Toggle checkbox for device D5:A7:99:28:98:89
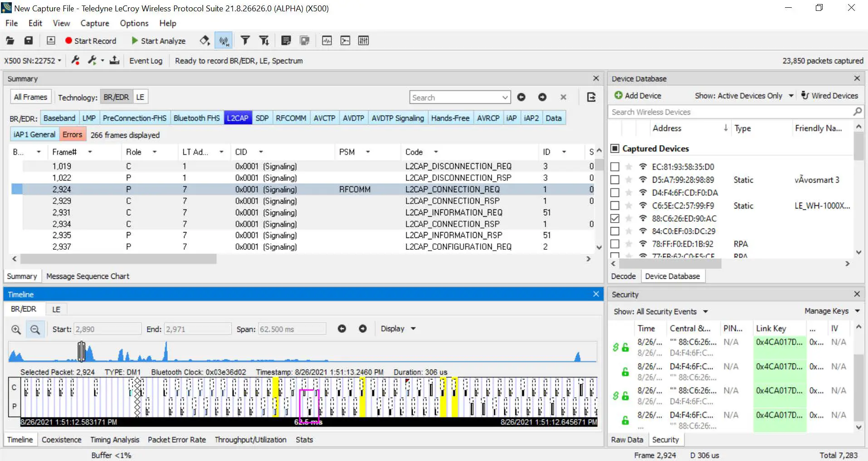The height and width of the screenshot is (461, 868). pos(615,180)
